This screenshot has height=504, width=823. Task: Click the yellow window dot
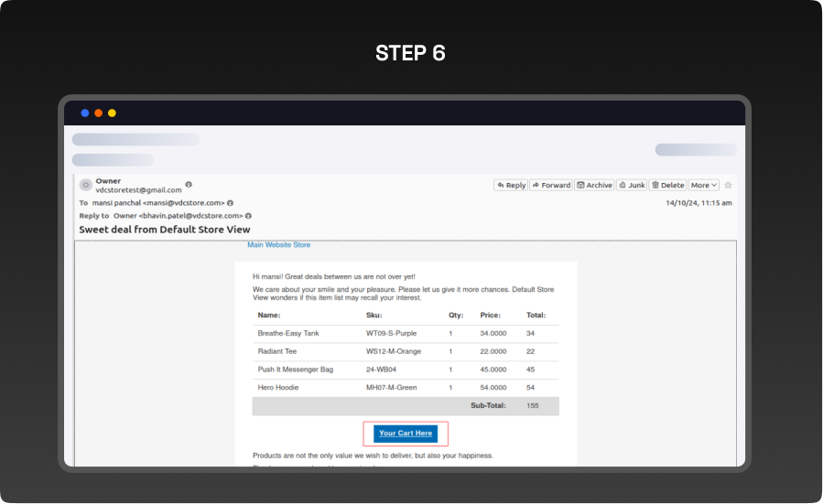(x=112, y=113)
